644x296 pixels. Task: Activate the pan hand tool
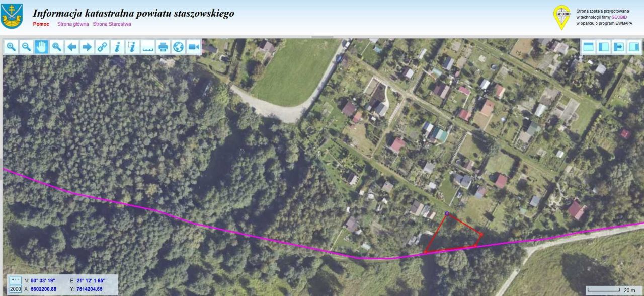pyautogui.click(x=41, y=47)
